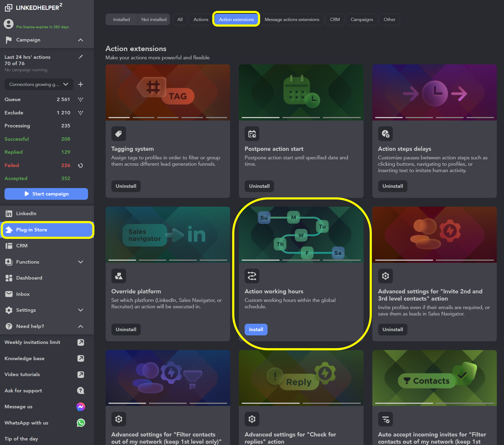
Task: Open the CRM sidebar section
Action: pyautogui.click(x=47, y=246)
